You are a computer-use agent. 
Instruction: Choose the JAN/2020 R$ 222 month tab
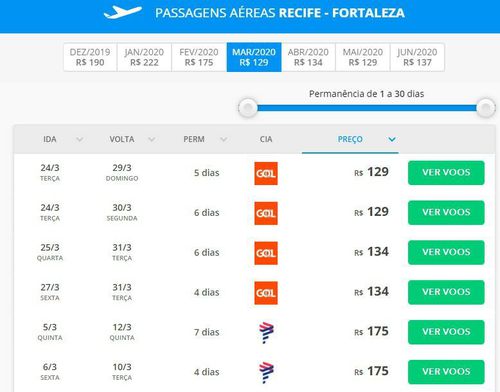point(144,57)
